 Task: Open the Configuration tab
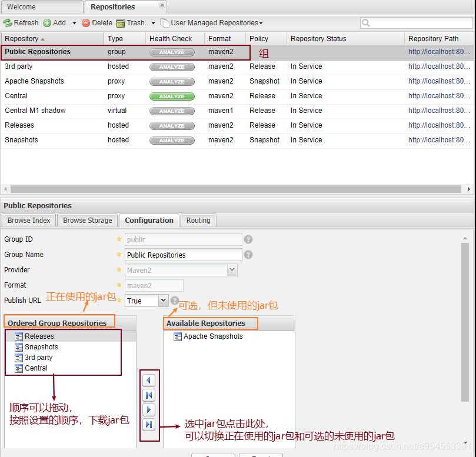(149, 221)
